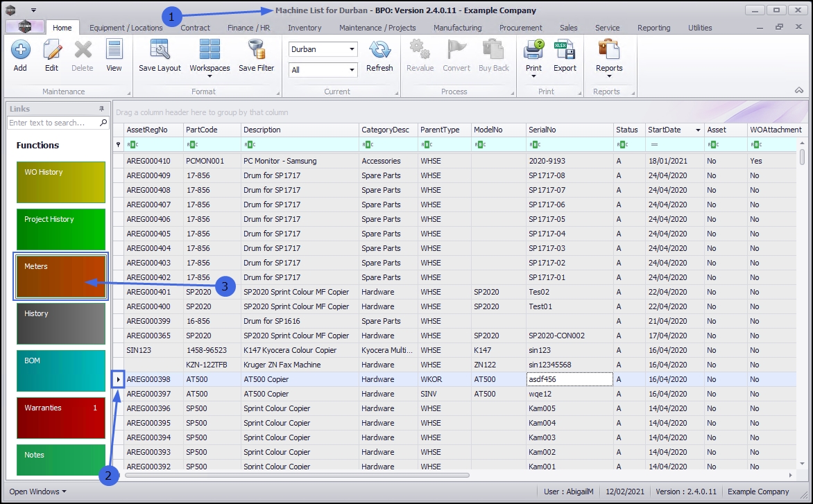This screenshot has width=813, height=504.
Task: Click the View document icon
Action: [114, 50]
